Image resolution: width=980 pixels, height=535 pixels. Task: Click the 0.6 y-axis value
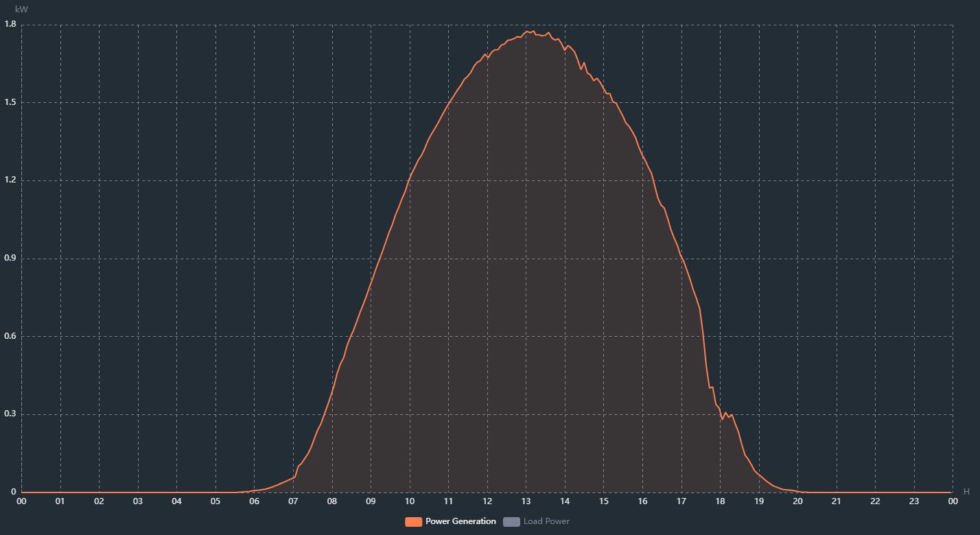(x=10, y=336)
